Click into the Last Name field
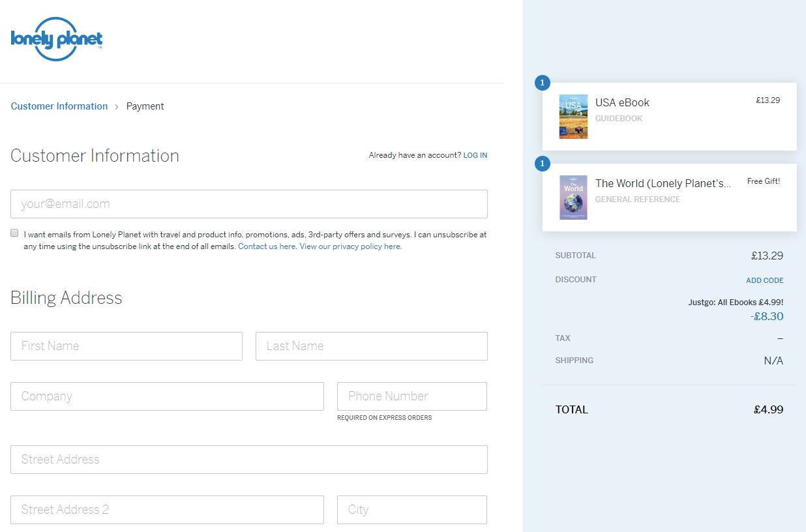The image size is (806, 532). 372,346
